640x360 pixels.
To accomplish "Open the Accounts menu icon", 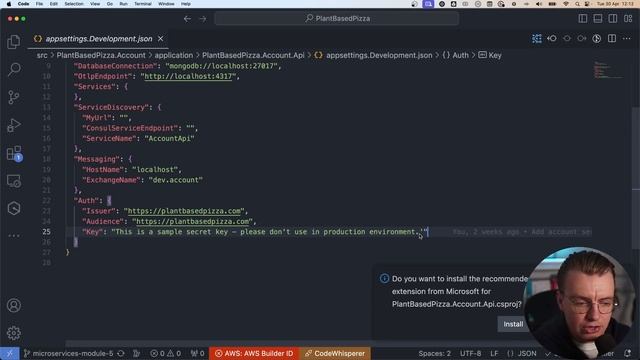I will (14, 305).
